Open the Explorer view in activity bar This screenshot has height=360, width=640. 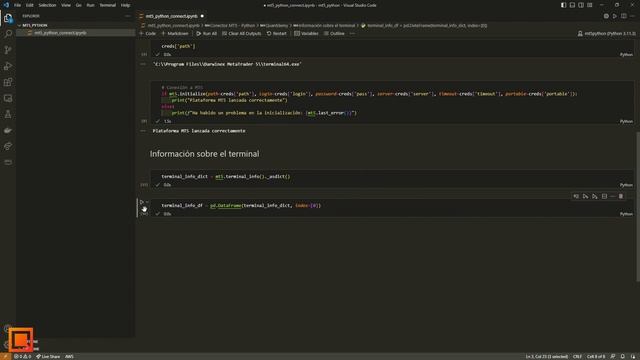tap(8, 18)
